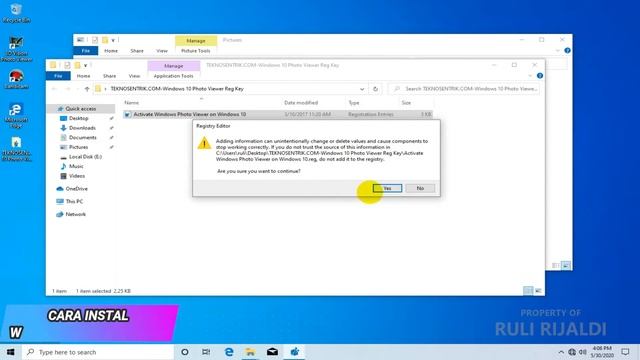
Task: Open the Recycle Bin desktop icon
Action: tap(16, 13)
